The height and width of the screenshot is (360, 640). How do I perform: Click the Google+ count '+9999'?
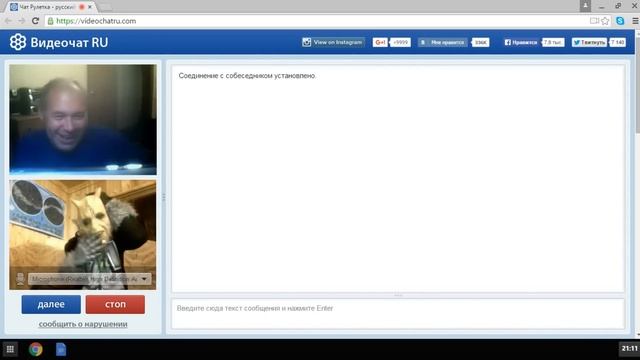[400, 42]
